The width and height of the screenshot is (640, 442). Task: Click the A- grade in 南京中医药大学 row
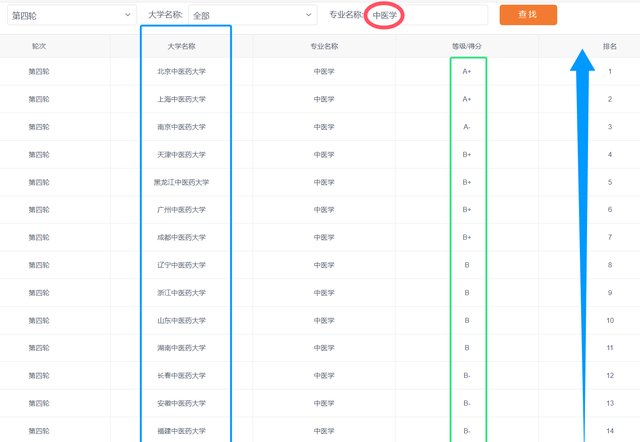467,127
